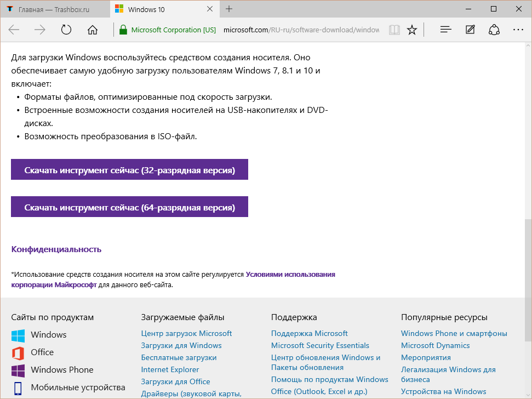Open Загрузки для Windows link
532x399 pixels.
tap(181, 345)
